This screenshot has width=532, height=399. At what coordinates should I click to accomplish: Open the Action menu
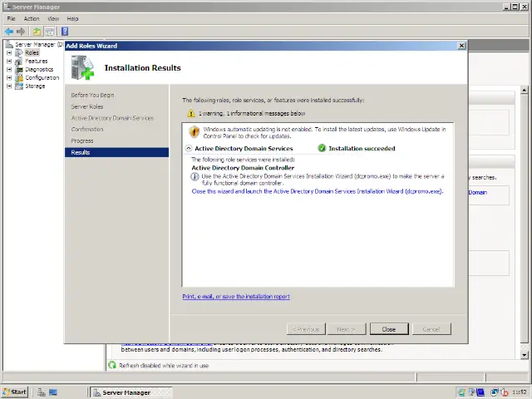32,18
